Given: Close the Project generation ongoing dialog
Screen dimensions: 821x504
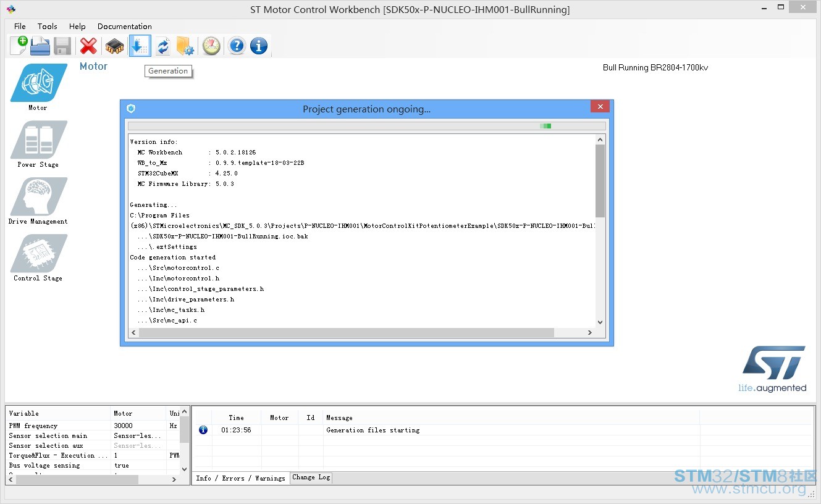Looking at the screenshot, I should (600, 107).
